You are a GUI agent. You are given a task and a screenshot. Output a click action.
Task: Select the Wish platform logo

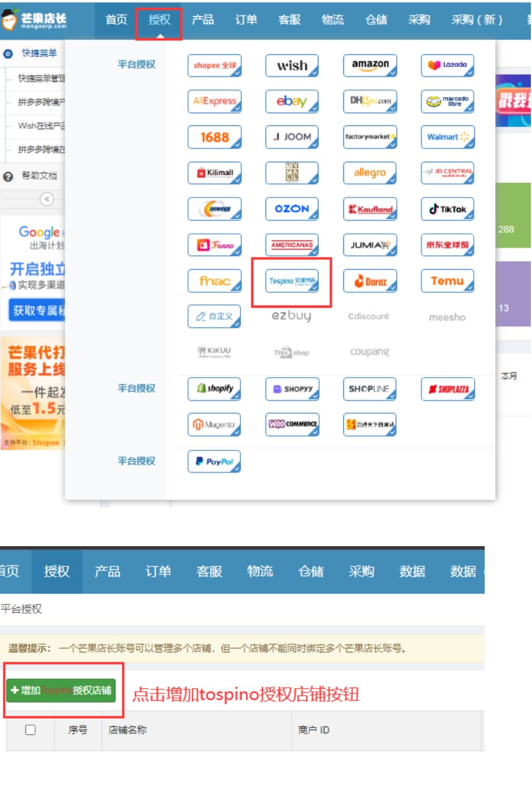click(292, 65)
